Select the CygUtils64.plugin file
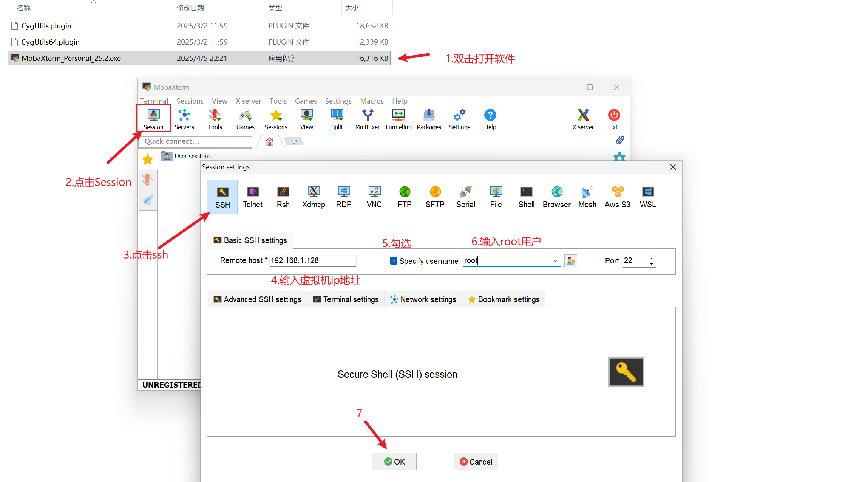868x482 pixels. 199,42
